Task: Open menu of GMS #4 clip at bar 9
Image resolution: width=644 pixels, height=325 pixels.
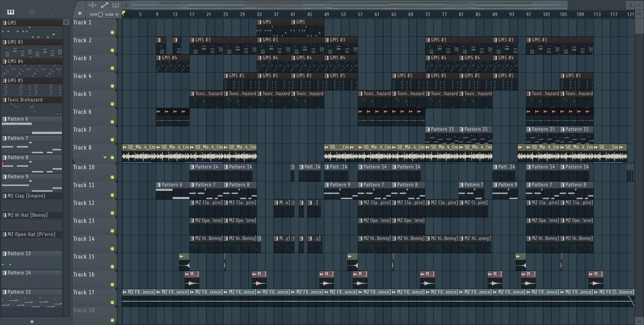Action: tap(158, 58)
